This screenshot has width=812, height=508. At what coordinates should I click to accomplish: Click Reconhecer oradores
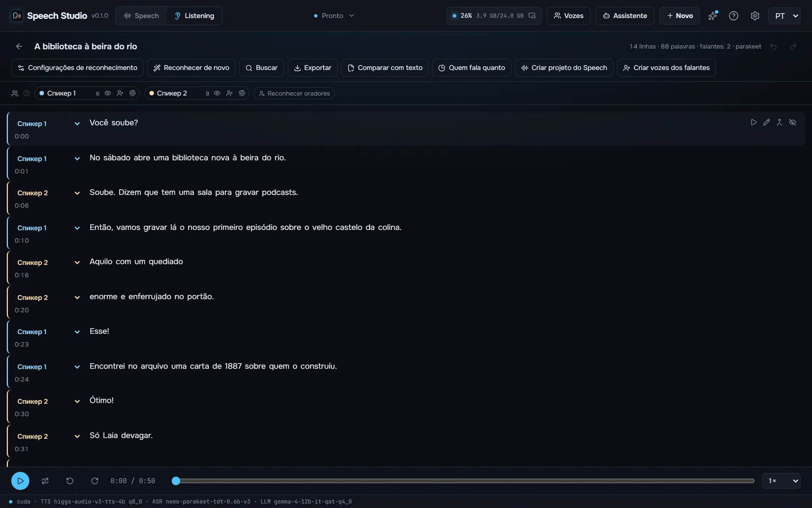[294, 93]
